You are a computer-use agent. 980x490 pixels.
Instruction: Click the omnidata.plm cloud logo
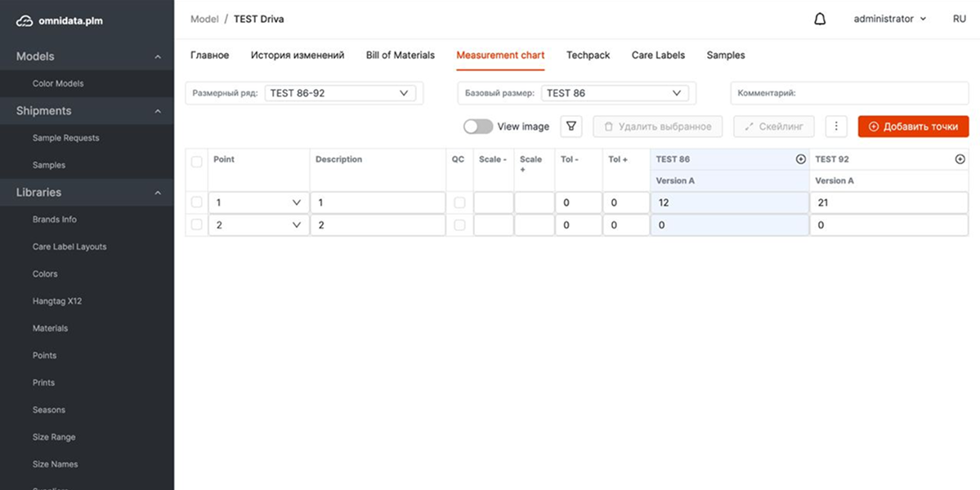[x=25, y=21]
